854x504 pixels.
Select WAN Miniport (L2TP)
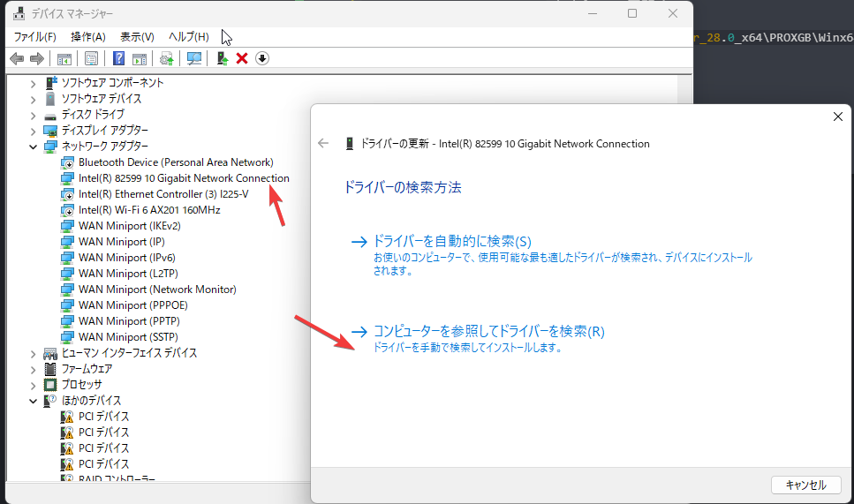[x=128, y=274]
